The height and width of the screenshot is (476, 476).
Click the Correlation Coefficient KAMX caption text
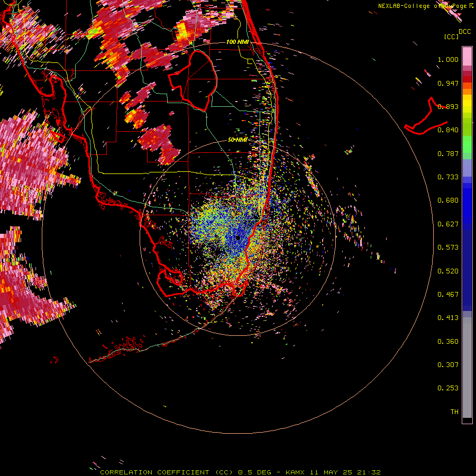pos(241,472)
